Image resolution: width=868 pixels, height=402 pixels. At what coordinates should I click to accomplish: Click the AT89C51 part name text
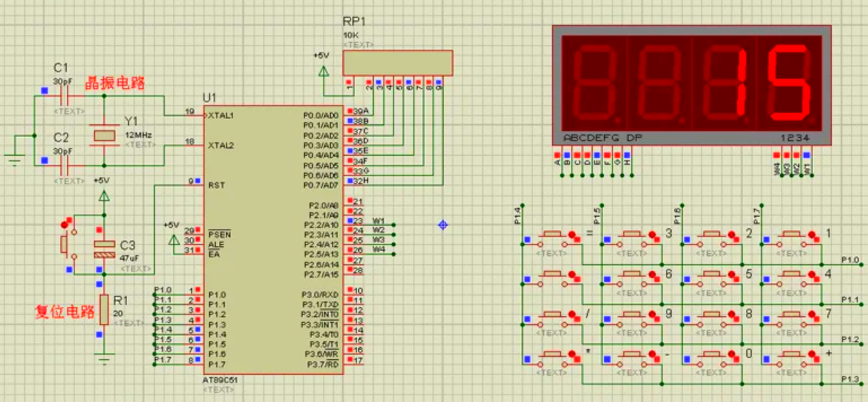[220, 382]
